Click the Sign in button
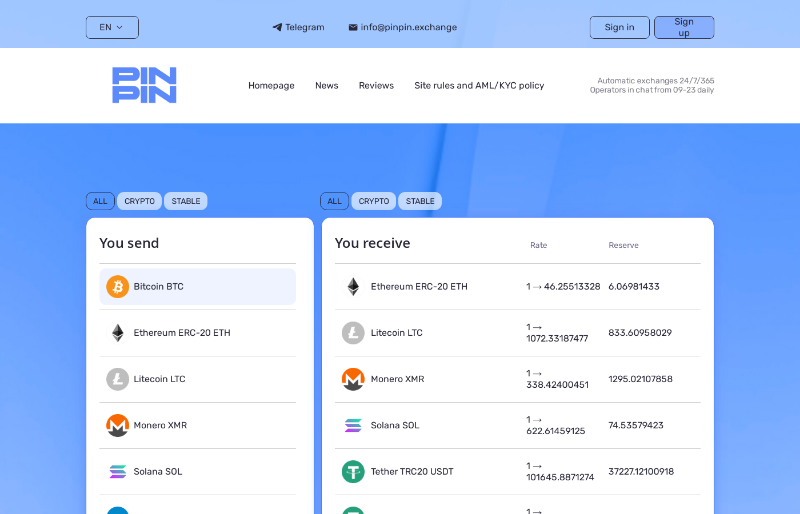Screen dimensions: 800x514 point(619,27)
